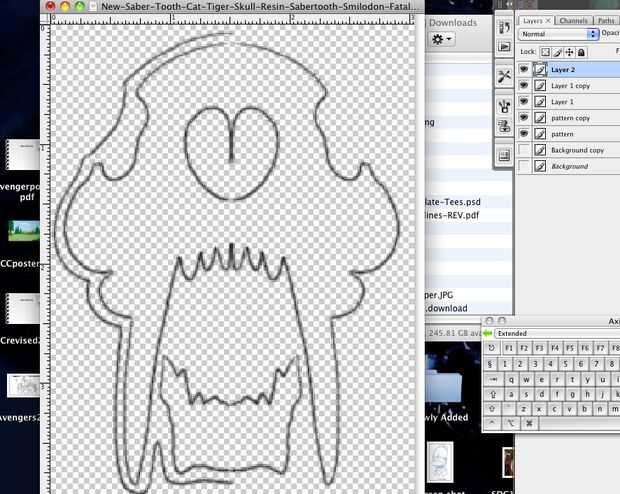The width and height of the screenshot is (620, 494).
Task: Toggle lock all padlock icon
Action: [x=581, y=52]
